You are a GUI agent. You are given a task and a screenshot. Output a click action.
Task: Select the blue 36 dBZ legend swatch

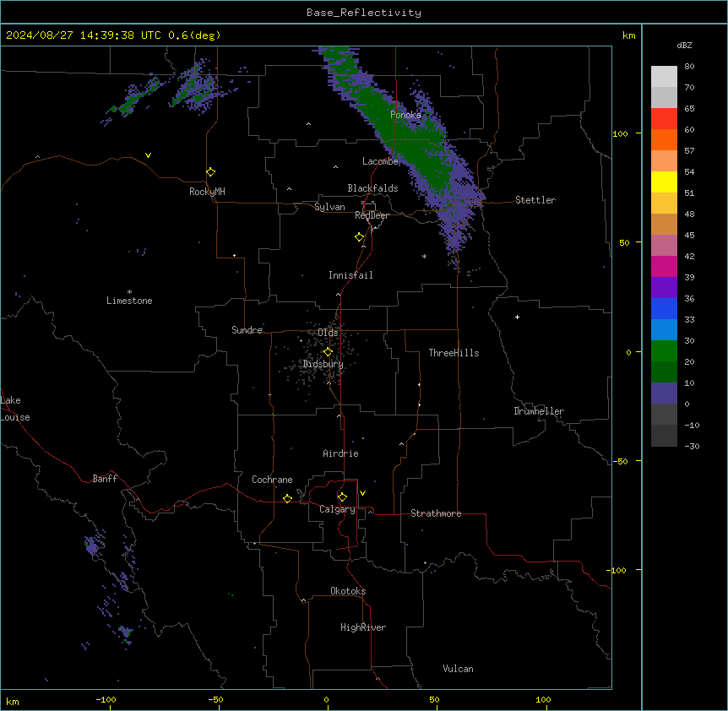click(664, 308)
